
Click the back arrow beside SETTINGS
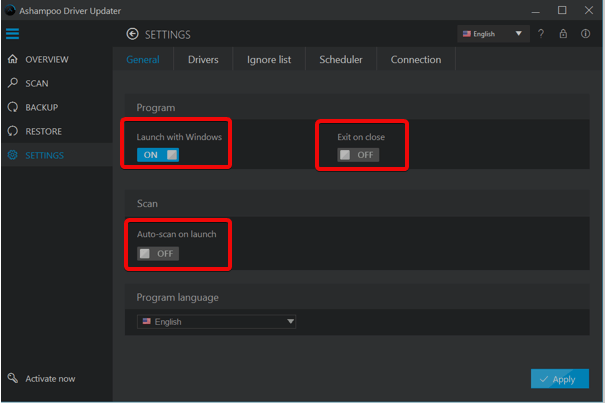(132, 34)
